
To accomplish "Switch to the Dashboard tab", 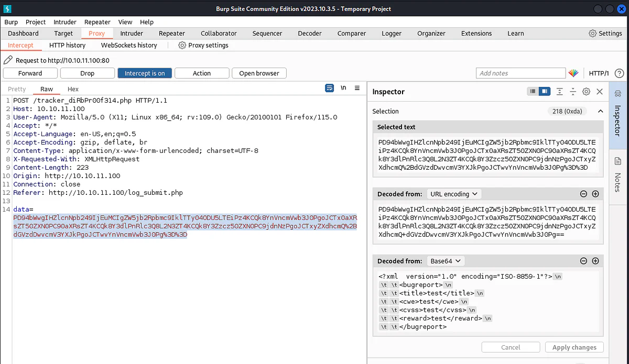I will pyautogui.click(x=23, y=33).
